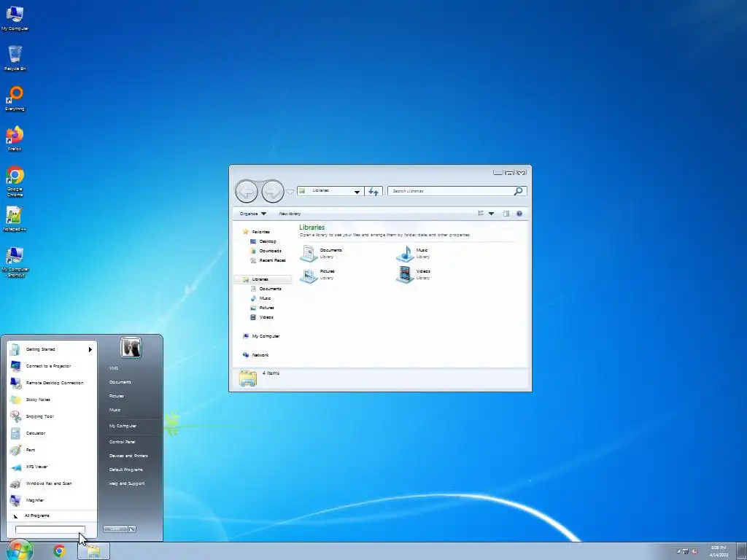
Task: Select the Notepad++ desktop shortcut
Action: pyautogui.click(x=15, y=219)
